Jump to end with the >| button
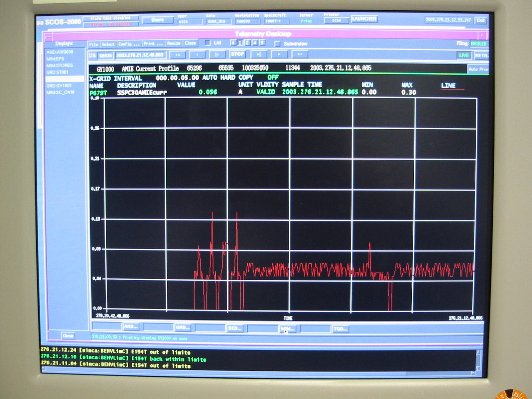 259,54
